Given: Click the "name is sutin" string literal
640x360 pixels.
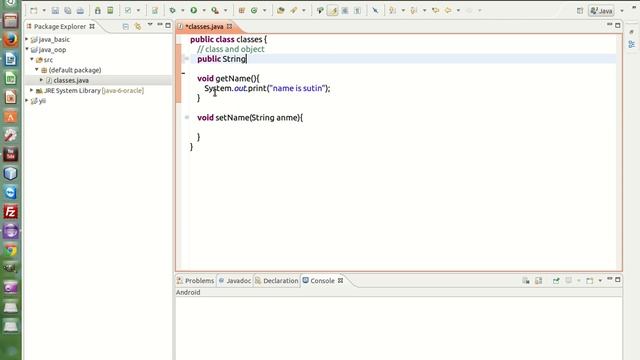Looking at the screenshot, I should tap(298, 88).
